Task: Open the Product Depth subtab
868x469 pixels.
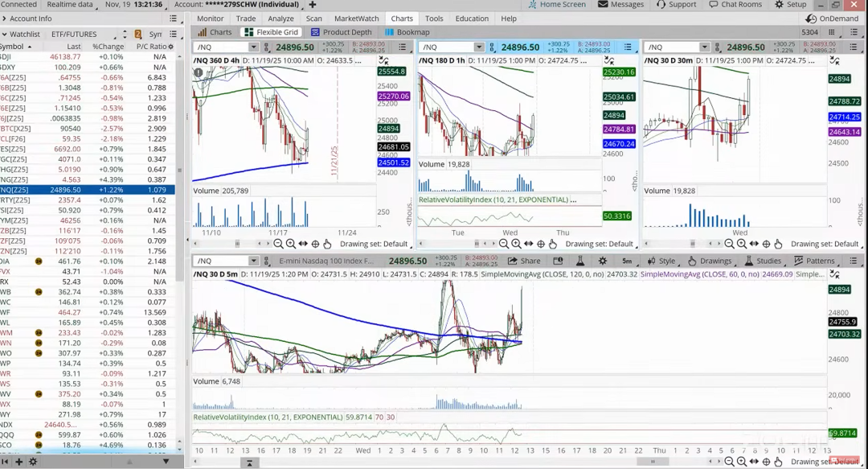Action: pyautogui.click(x=342, y=32)
